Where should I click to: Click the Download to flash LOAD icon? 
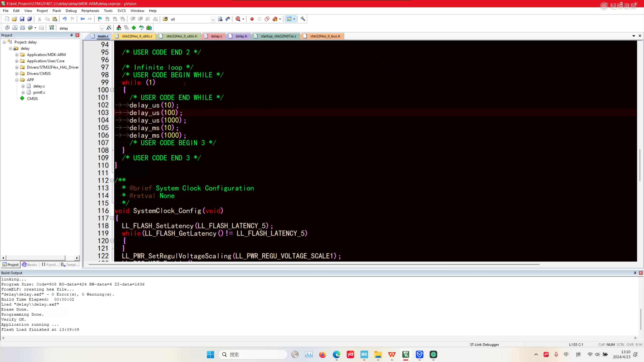[x=52, y=28]
